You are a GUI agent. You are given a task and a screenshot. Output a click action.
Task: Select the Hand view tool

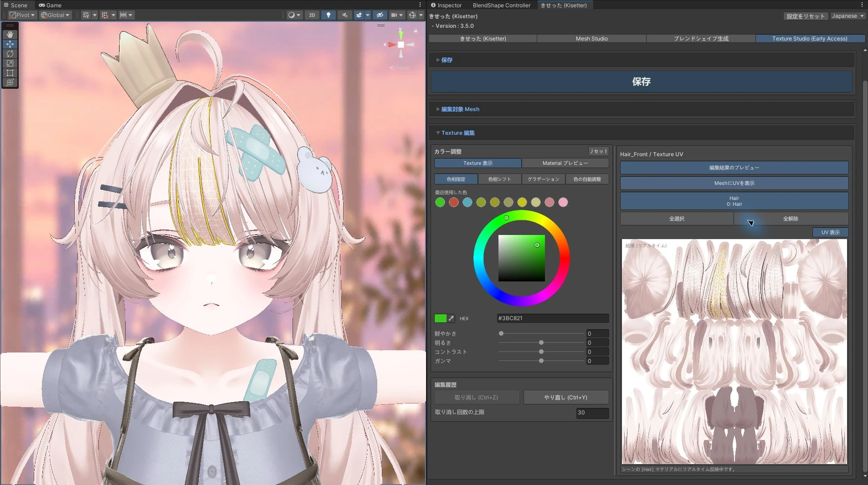coord(10,35)
